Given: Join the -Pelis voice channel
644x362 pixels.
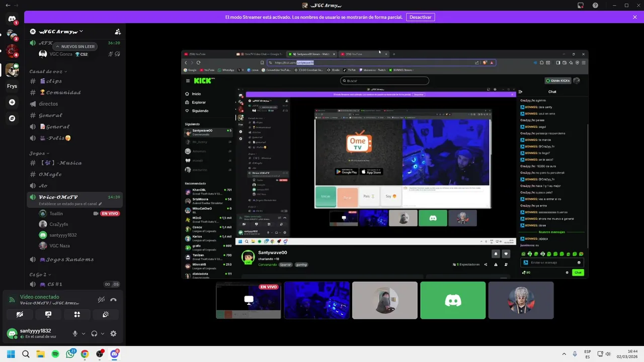Looking at the screenshot, I should coord(75,138).
